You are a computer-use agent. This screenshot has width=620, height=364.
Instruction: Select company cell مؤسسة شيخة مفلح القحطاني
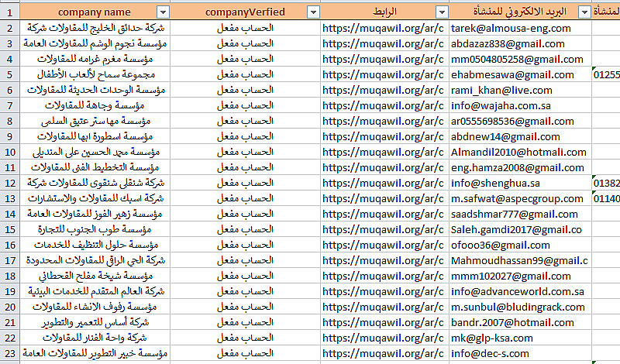pos(95,276)
